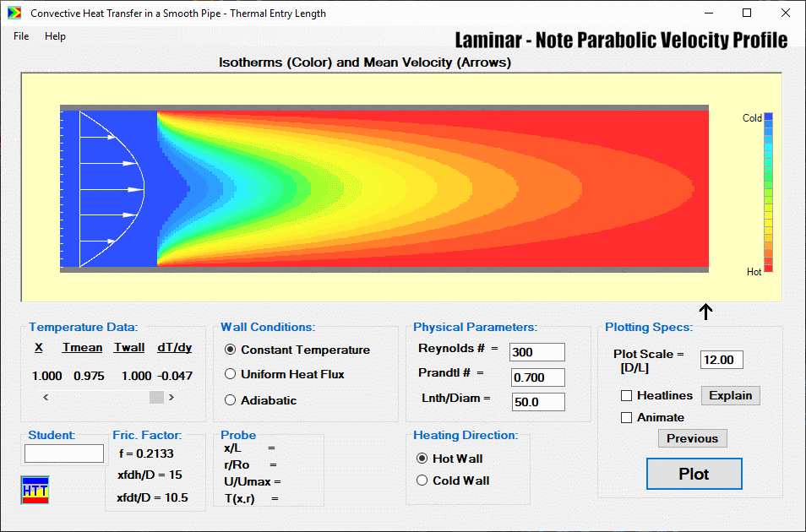Click the Cold end of the color legend

point(767,118)
